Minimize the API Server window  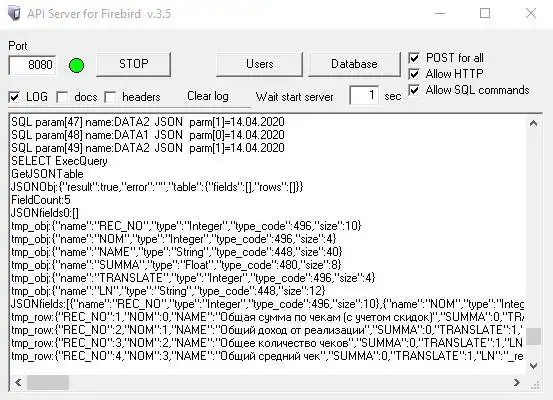pos(440,13)
